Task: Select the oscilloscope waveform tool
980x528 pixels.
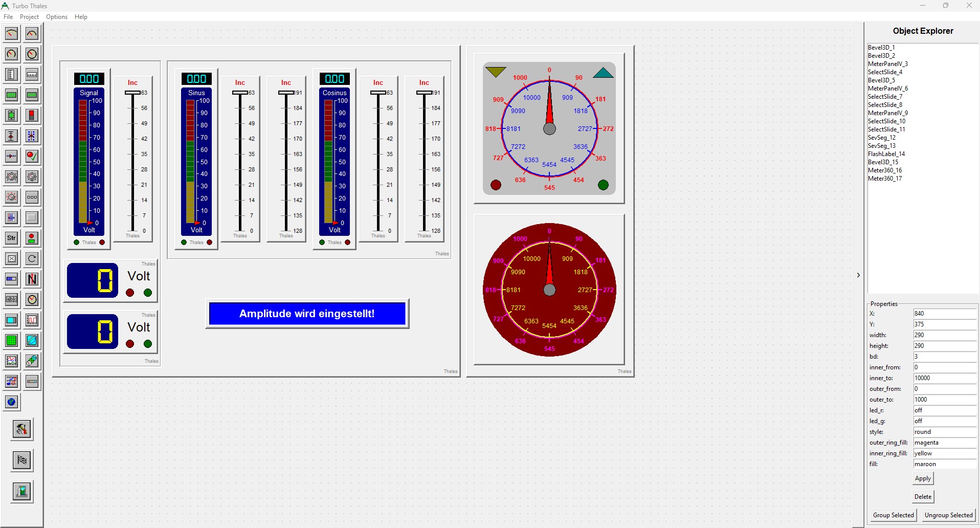Action: click(x=32, y=320)
